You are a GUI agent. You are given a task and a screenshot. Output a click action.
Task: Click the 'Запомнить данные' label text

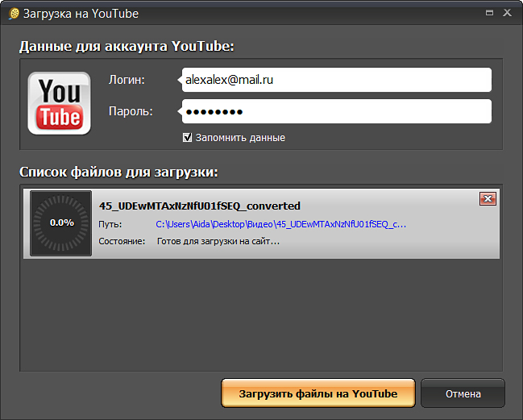click(239, 138)
